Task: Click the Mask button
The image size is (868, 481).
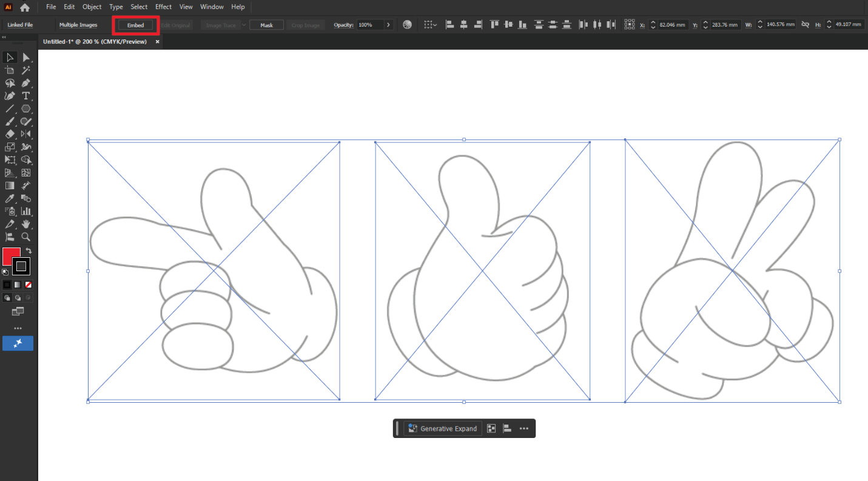Action: click(266, 25)
